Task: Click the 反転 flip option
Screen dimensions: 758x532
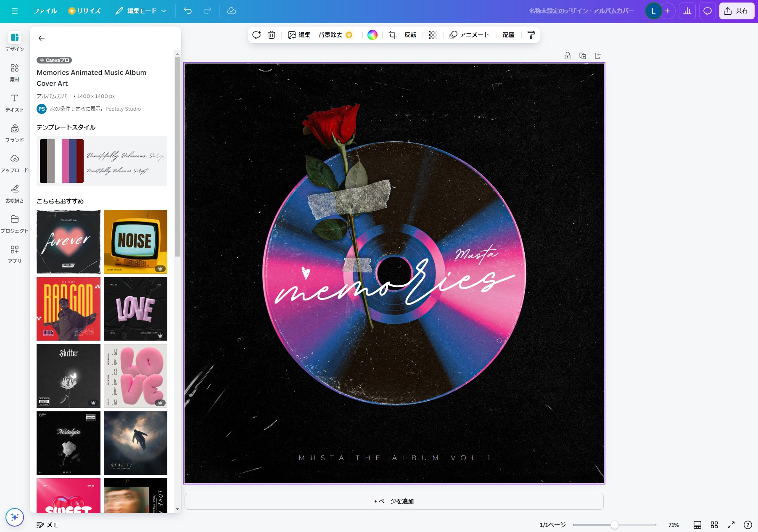Action: [410, 35]
